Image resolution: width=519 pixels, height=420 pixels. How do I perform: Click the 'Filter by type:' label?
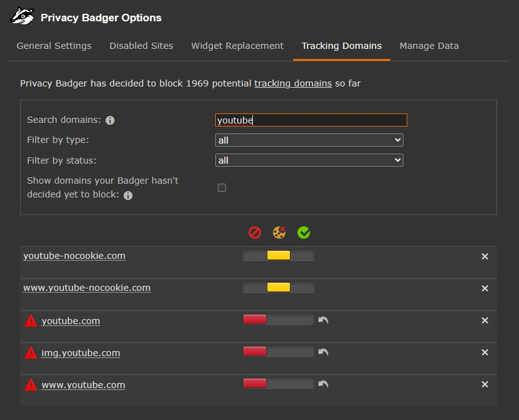pos(58,140)
